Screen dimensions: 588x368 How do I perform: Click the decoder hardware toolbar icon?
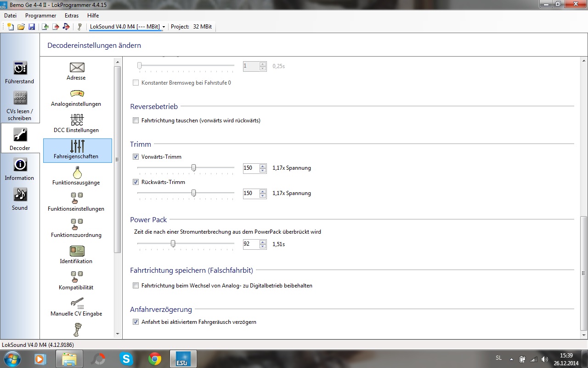pos(79,27)
